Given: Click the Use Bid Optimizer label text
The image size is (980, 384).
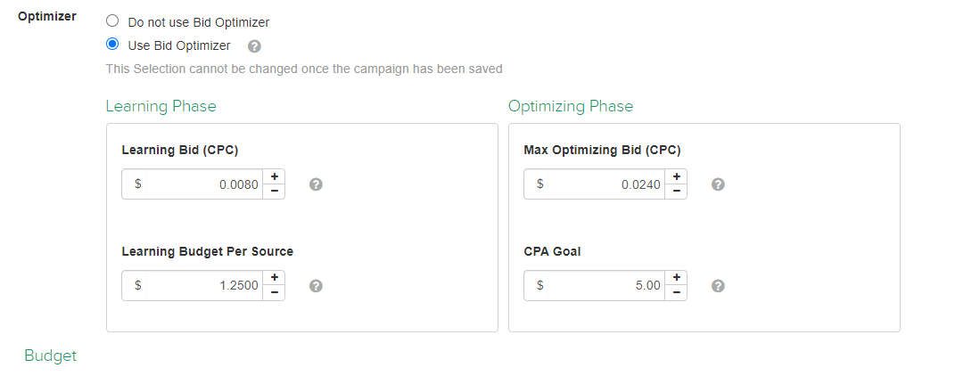Looking at the screenshot, I should click(x=179, y=45).
